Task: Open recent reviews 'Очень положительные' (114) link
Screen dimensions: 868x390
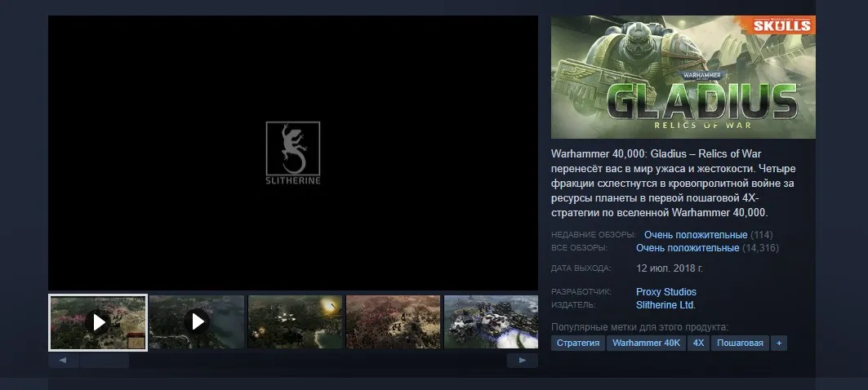Action: [x=695, y=235]
